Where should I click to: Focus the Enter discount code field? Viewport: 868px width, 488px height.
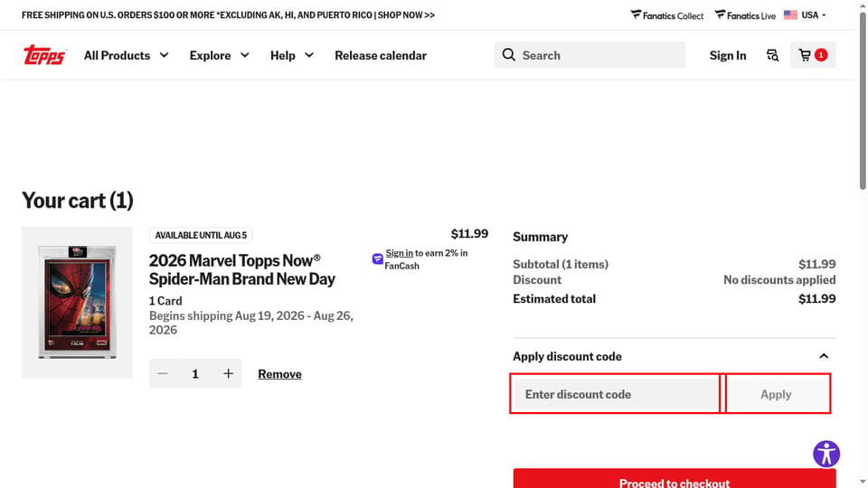pyautogui.click(x=616, y=394)
